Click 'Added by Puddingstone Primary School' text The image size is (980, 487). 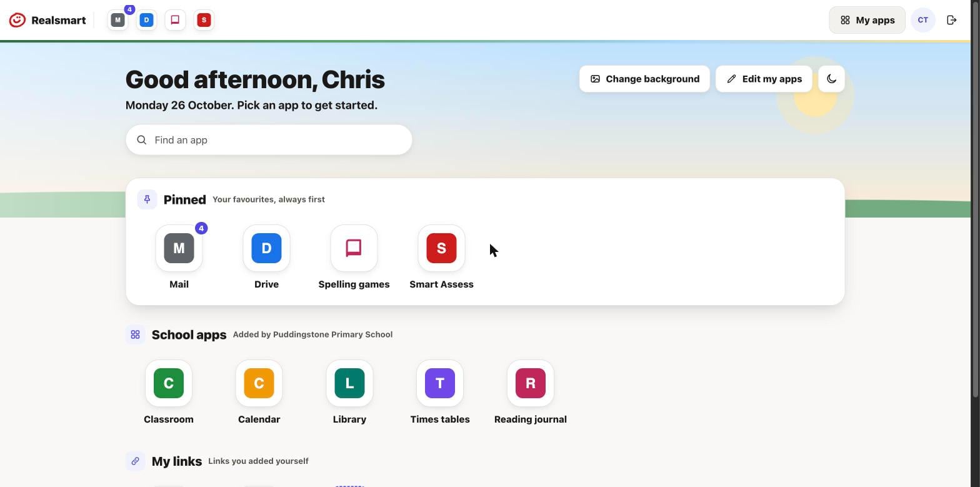click(x=312, y=334)
